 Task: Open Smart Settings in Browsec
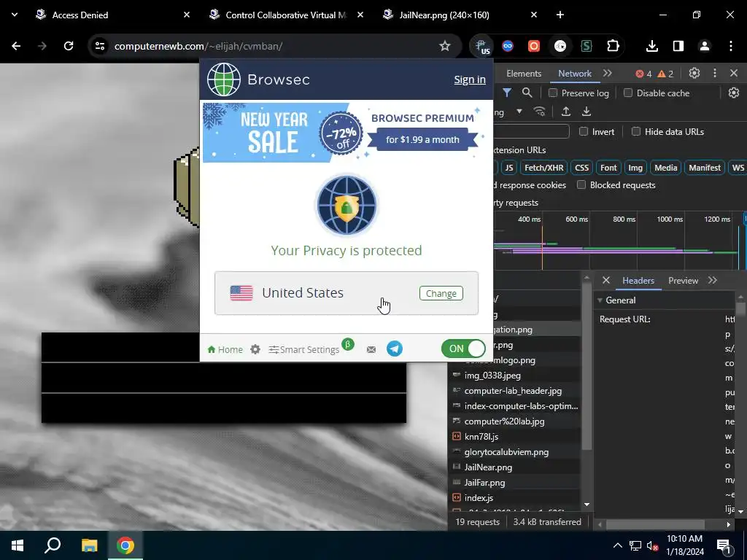tap(304, 349)
